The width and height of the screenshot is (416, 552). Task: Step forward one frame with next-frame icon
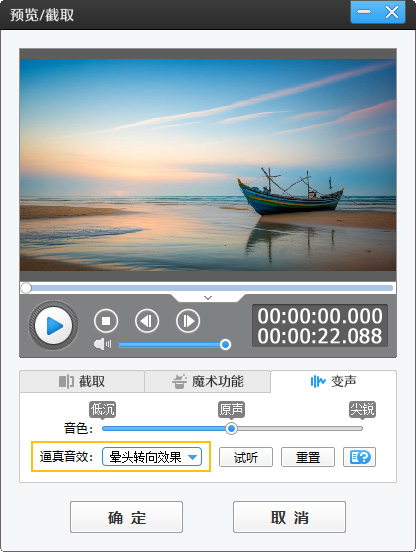click(188, 321)
